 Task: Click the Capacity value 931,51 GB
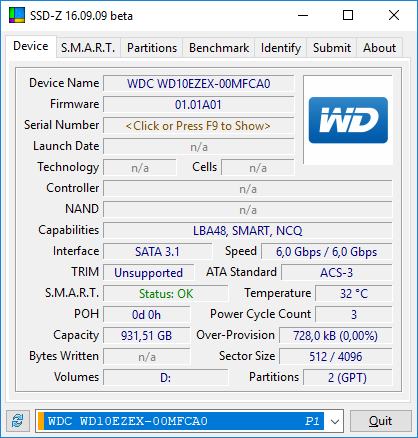pyautogui.click(x=147, y=336)
